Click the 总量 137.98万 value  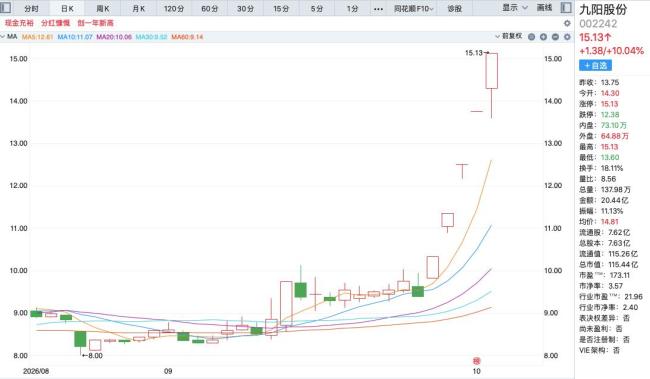pyautogui.click(x=616, y=190)
